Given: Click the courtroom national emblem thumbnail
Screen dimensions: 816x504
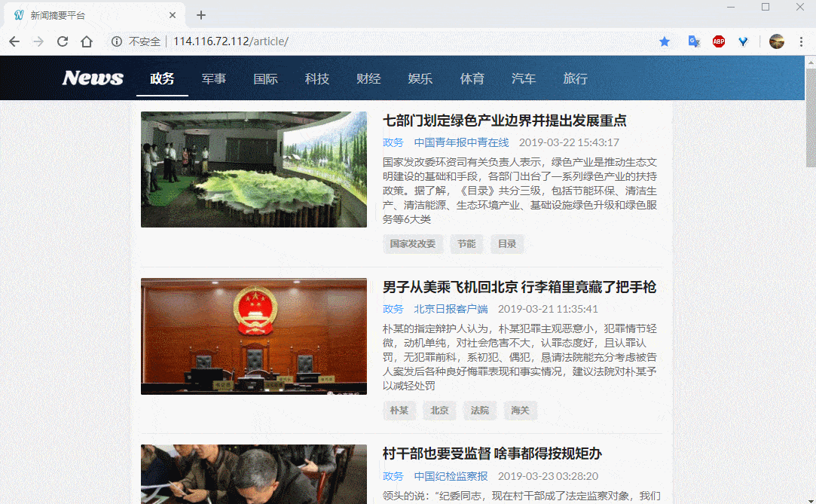Looking at the screenshot, I should (x=254, y=336).
